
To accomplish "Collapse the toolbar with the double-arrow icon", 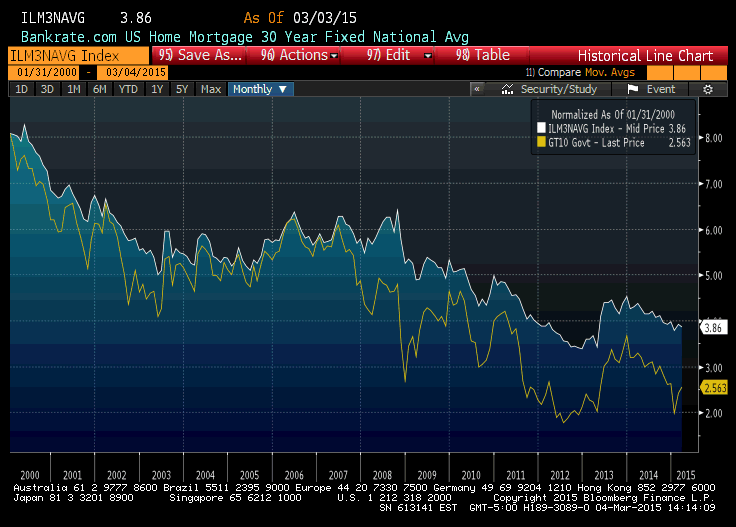I will click(477, 89).
